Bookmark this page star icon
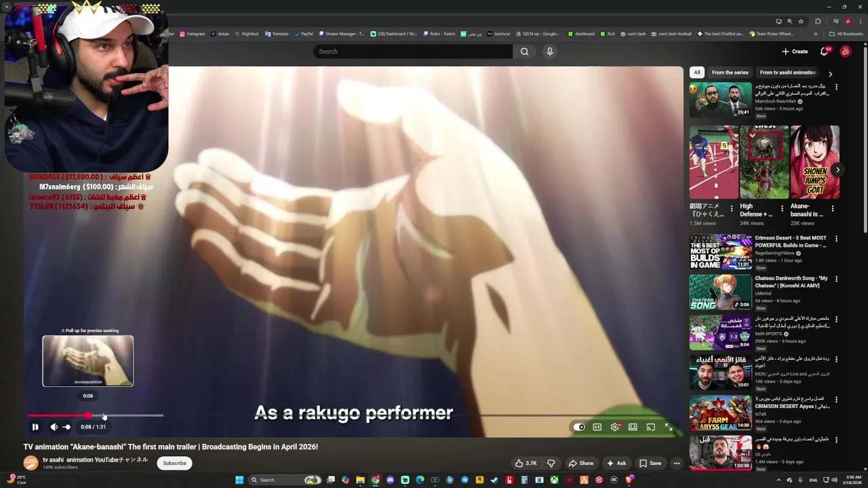This screenshot has width=868, height=488. (x=801, y=21)
